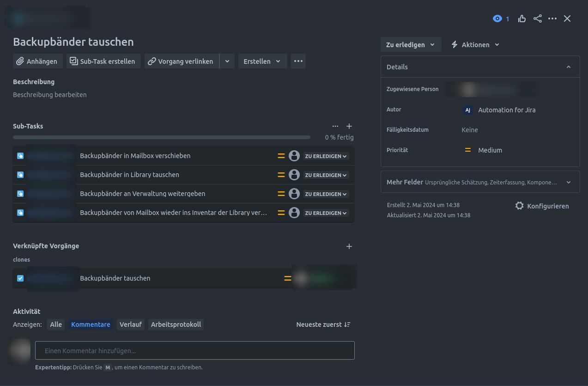Open the top-right three-dots menu
This screenshot has width=588, height=386.
pyautogui.click(x=552, y=18)
